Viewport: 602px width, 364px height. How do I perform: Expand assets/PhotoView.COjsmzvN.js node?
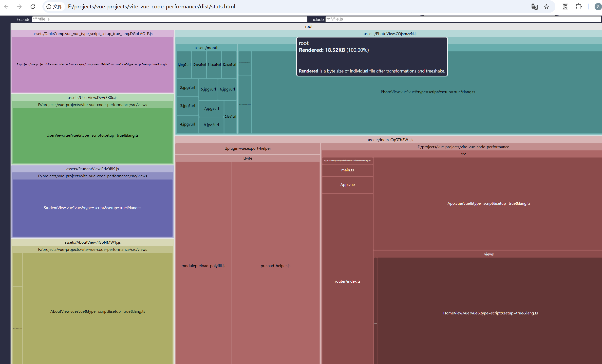(x=390, y=34)
